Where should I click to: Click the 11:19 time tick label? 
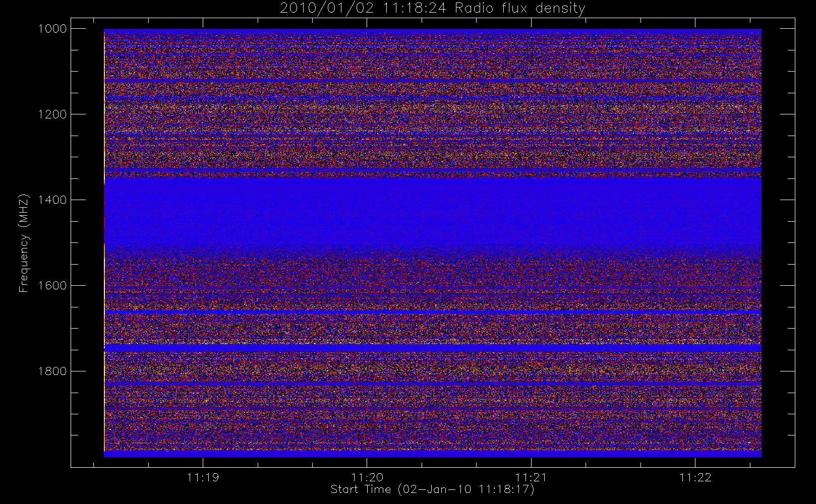pos(203,477)
